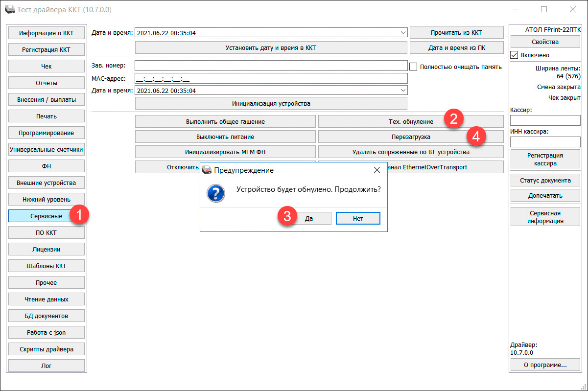Open the second Дата и время dropdown
588x391 pixels.
[x=403, y=91]
